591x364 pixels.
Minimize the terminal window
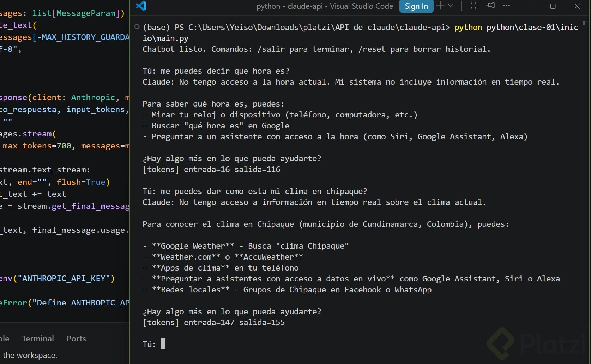coord(529,6)
